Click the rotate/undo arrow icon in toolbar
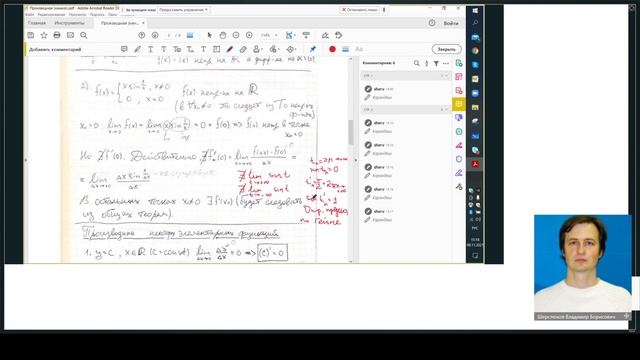 click(338, 36)
